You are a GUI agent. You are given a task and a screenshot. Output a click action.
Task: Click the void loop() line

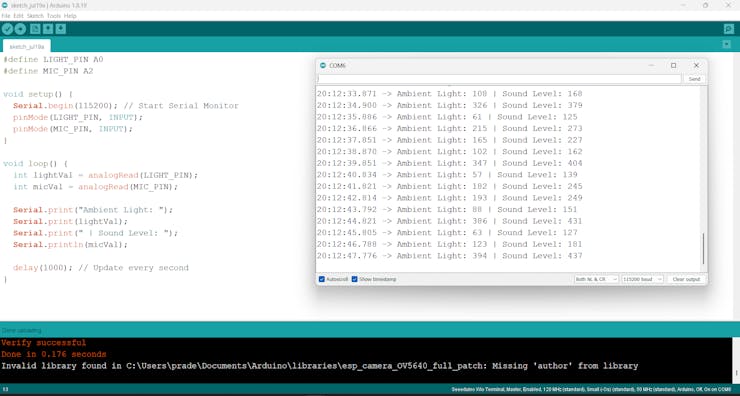point(35,164)
